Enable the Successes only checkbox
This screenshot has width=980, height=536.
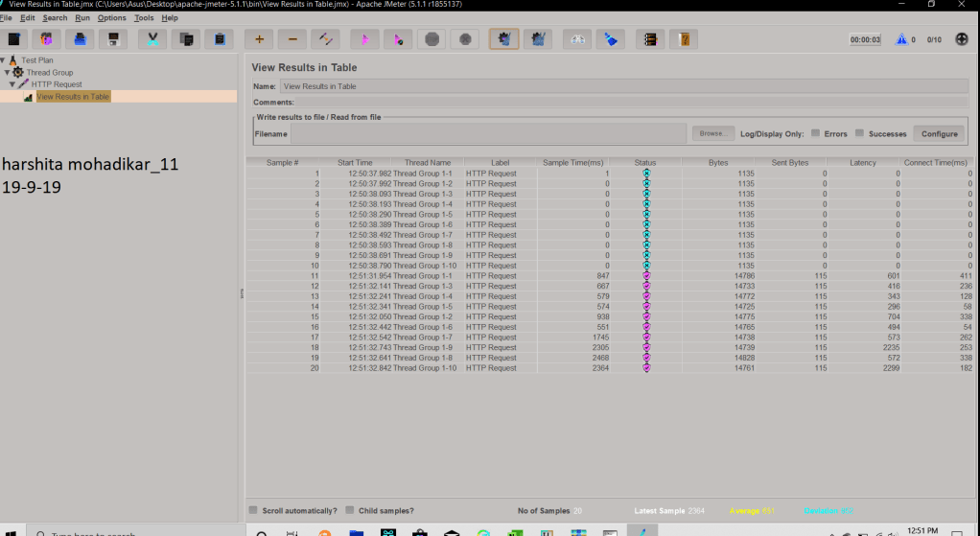click(x=860, y=133)
